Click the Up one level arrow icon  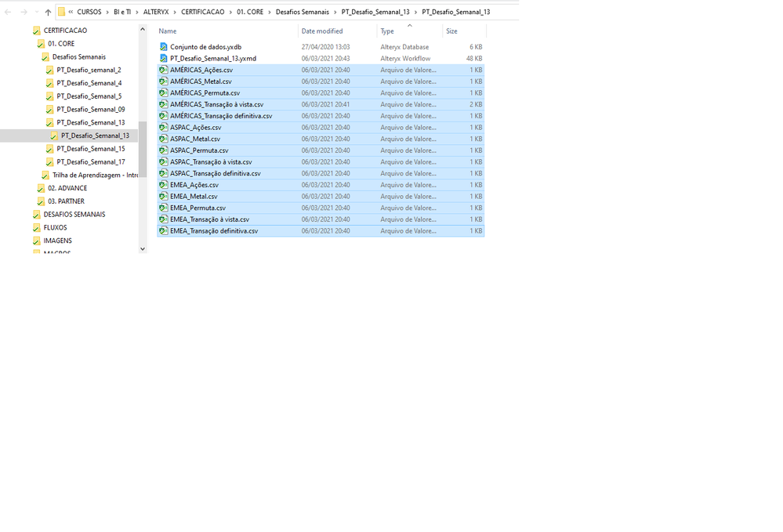[x=48, y=12]
